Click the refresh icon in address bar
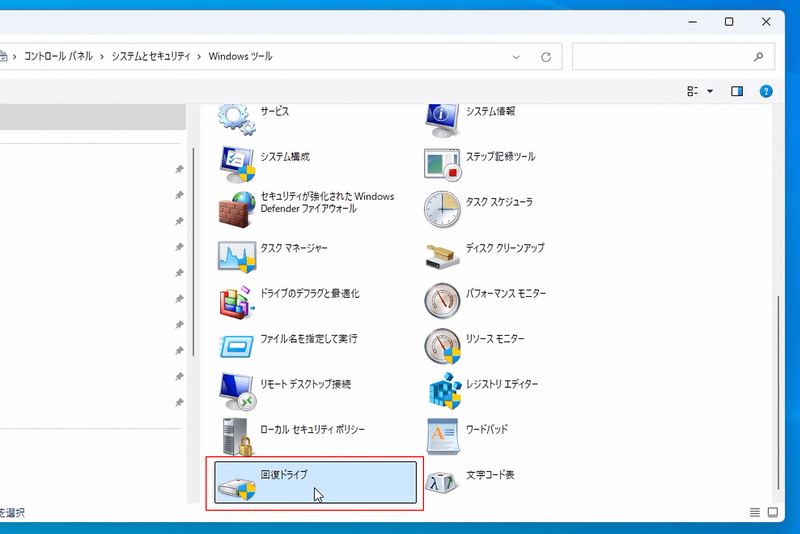Screen dimensions: 800x534 tap(546, 57)
